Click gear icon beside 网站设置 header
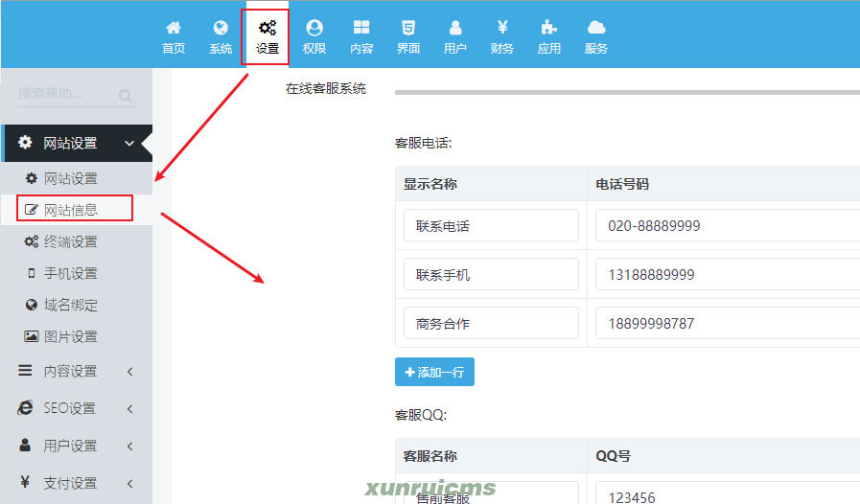The width and height of the screenshot is (860, 504). 25,143
